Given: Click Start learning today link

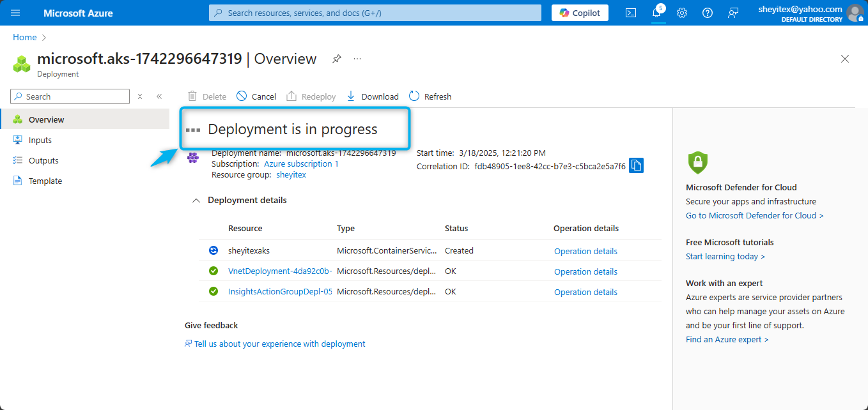Looking at the screenshot, I should point(725,256).
